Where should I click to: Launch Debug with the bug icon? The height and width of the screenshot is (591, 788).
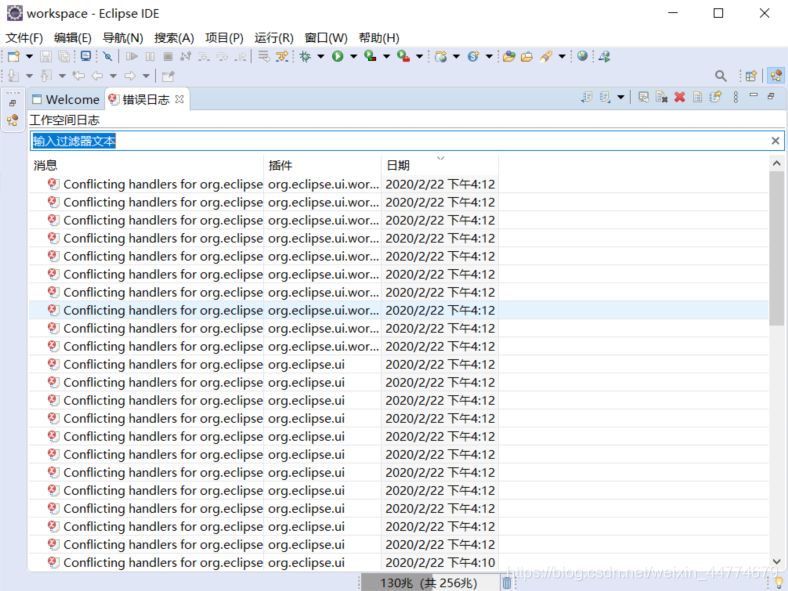coord(305,56)
